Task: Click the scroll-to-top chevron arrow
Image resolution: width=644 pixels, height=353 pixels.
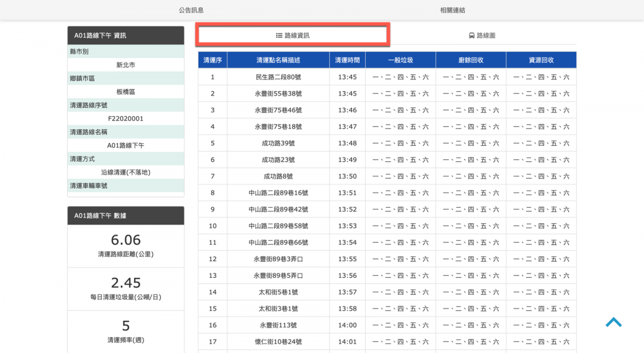Action: (613, 322)
